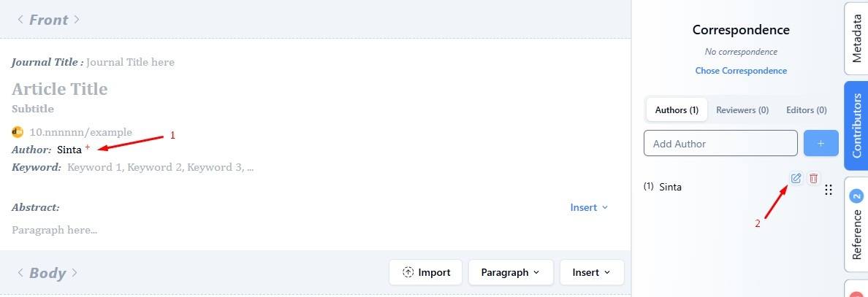Click the Import button
The height and width of the screenshot is (297, 868).
(x=426, y=272)
